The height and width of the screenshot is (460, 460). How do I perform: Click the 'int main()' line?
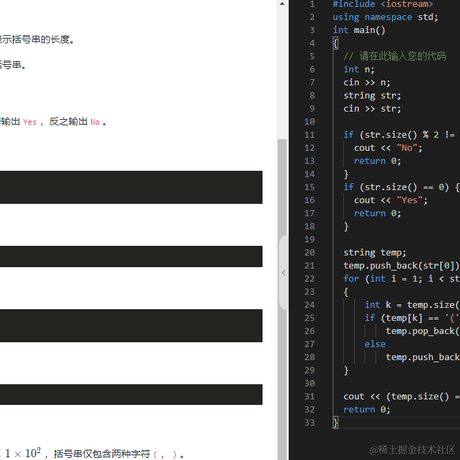click(359, 30)
